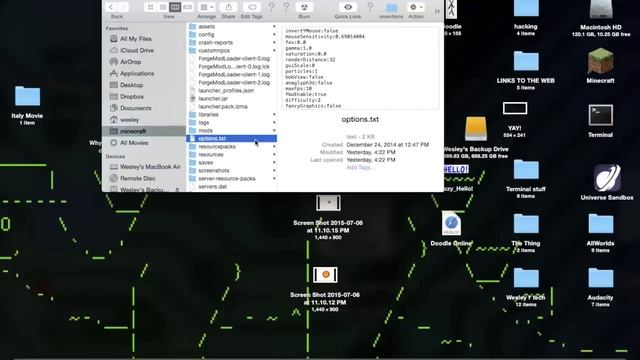
Task: Expand the mods folder arrow
Action: [274, 131]
